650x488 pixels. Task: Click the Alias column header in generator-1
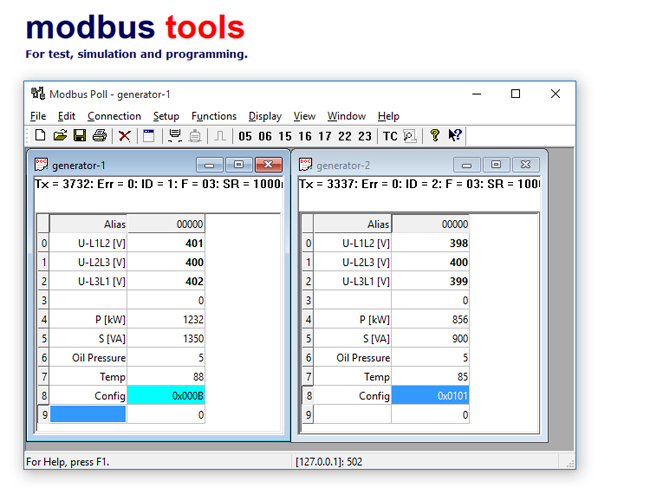pos(88,224)
